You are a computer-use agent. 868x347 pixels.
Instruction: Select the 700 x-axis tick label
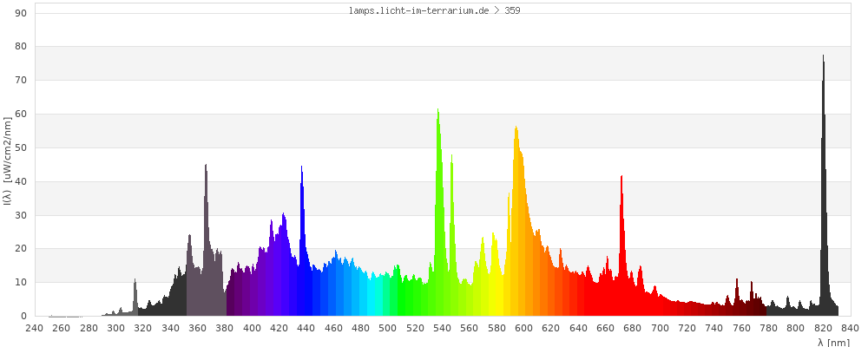click(x=660, y=328)
